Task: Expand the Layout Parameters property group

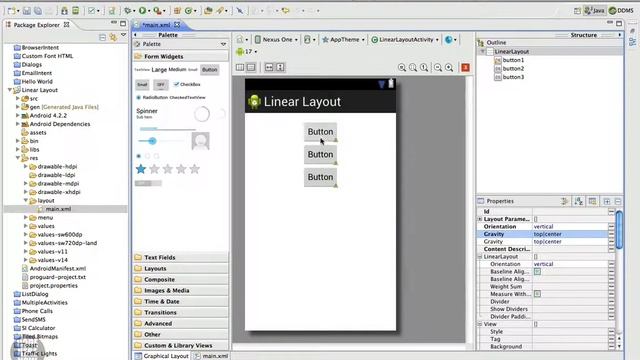Action: [480, 219]
